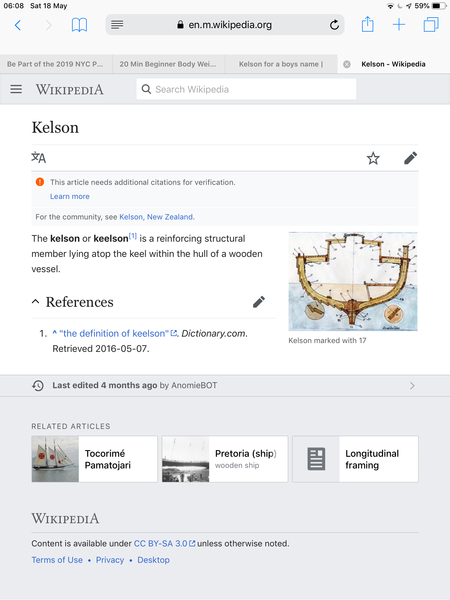
Task: Open the ship cross-section diagram thumbnail
Action: [353, 281]
